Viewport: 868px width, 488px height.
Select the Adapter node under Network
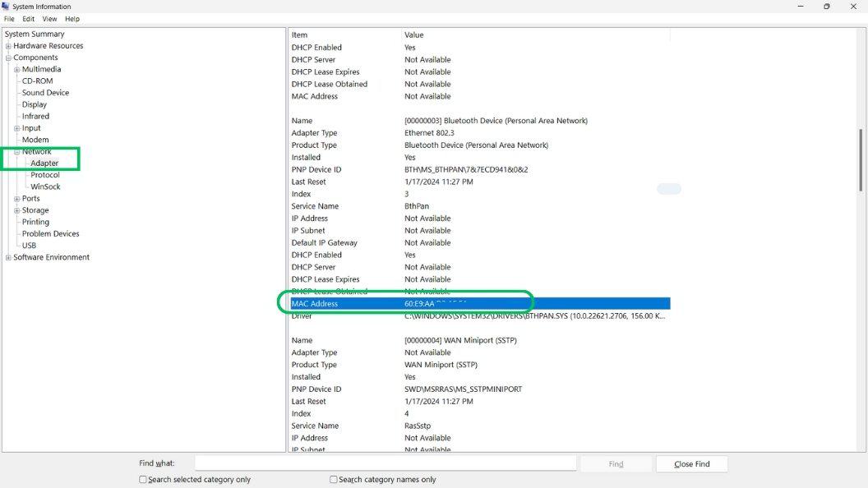pos(45,163)
